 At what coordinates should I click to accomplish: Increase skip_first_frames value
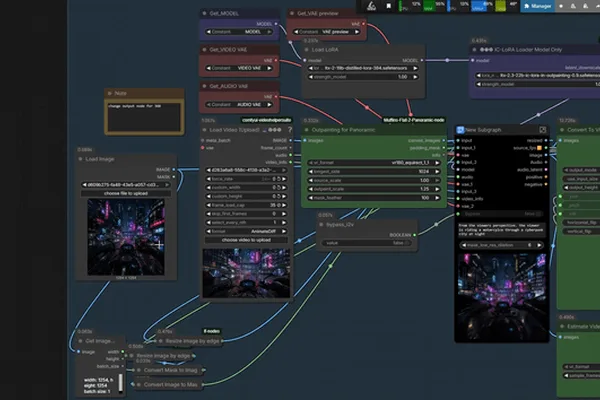pos(284,214)
